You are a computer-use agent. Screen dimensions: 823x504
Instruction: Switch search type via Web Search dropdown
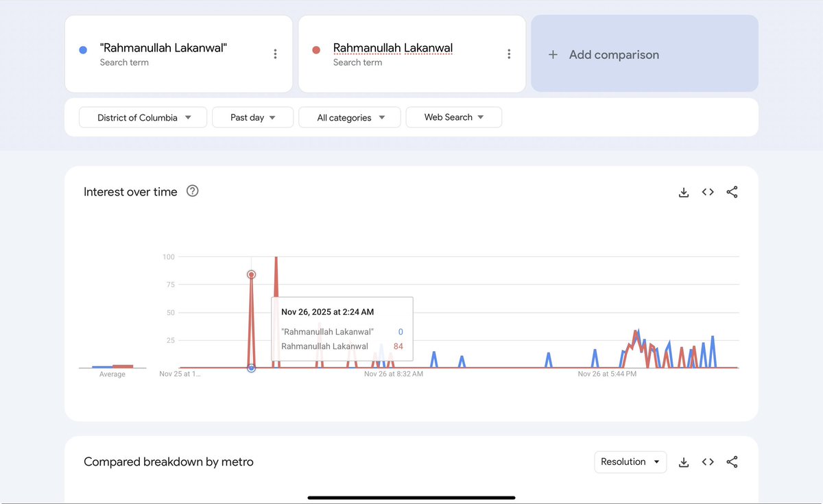453,117
